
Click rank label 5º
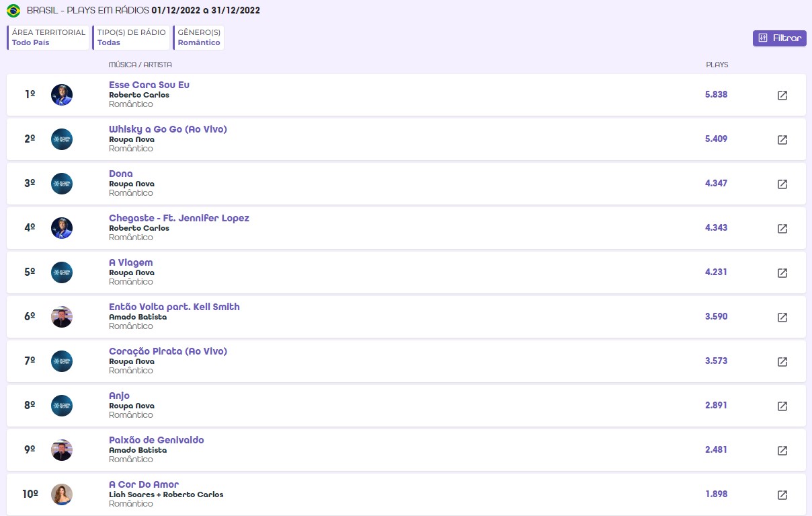(x=30, y=272)
